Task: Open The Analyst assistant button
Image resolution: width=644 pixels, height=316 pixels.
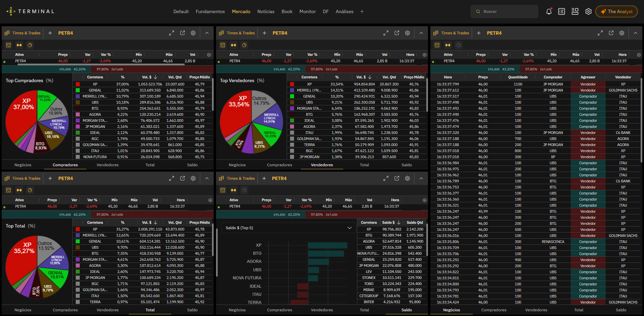Action: [x=616, y=11]
